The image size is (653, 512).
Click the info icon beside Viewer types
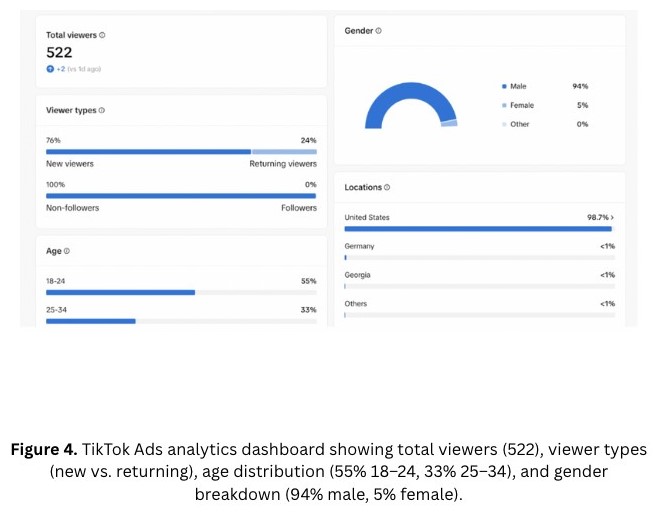click(102, 110)
